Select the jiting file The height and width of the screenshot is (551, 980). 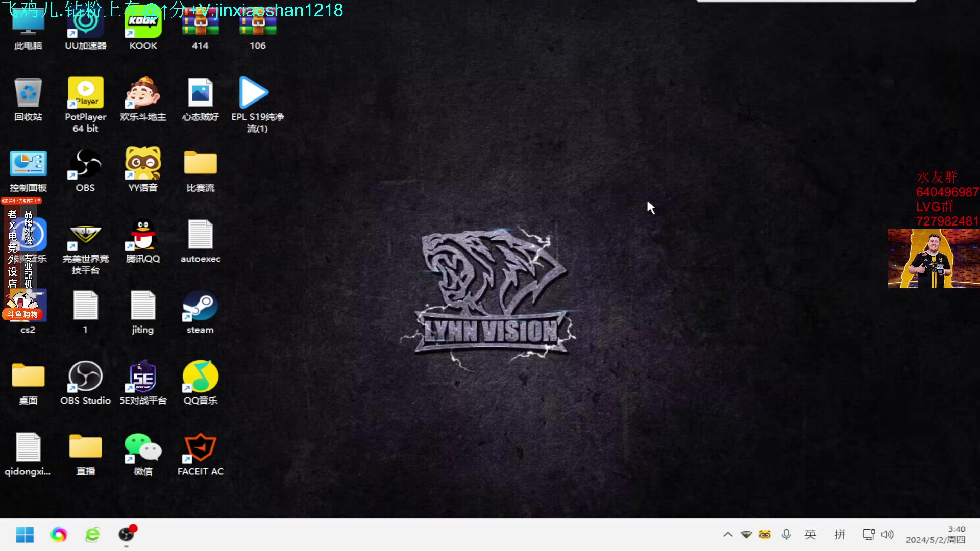tap(143, 313)
